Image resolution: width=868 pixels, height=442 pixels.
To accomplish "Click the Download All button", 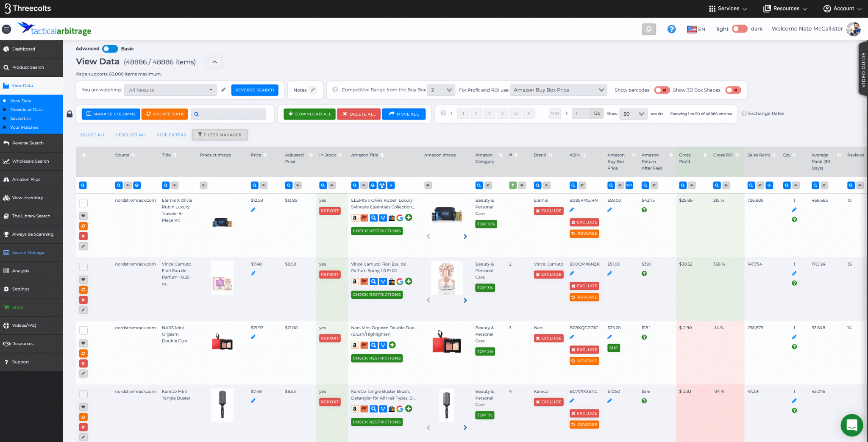I will 309,114.
